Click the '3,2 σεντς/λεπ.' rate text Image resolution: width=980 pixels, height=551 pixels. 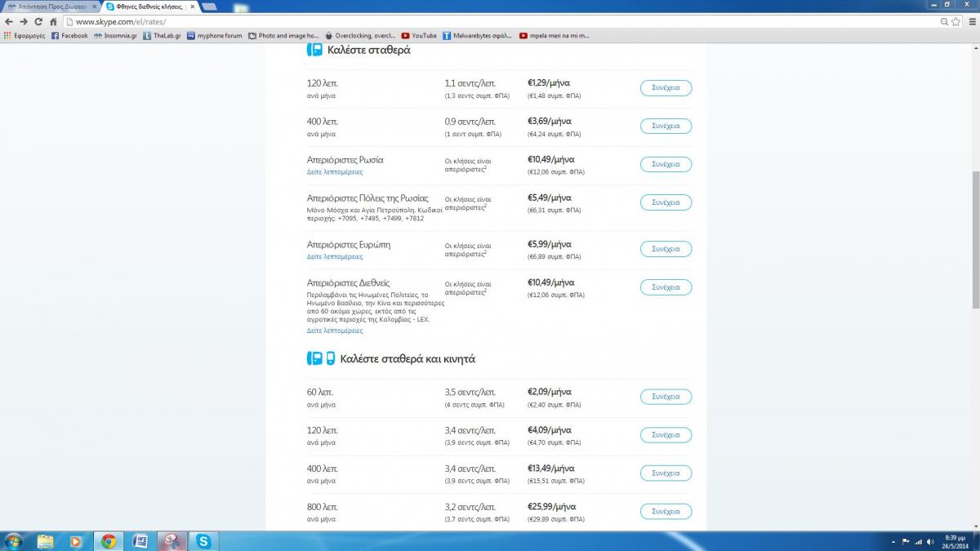point(470,506)
